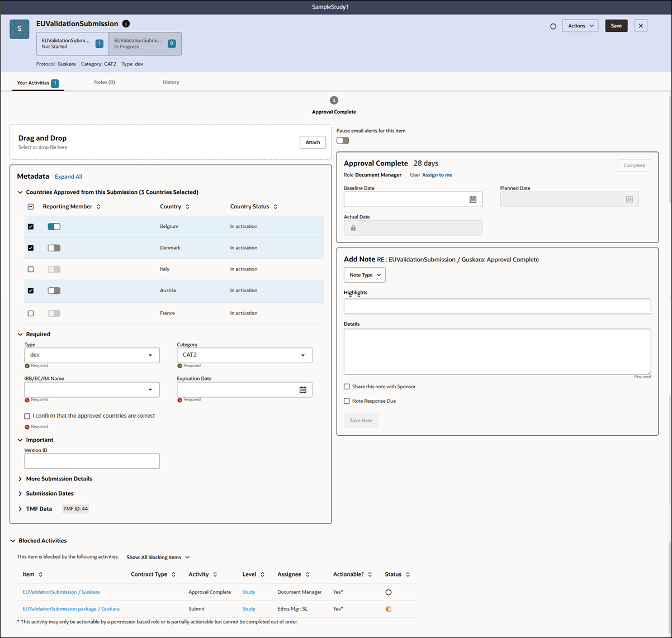The width and height of the screenshot is (672, 638).
Task: Click the info icon beside EUValidationSubmission title
Action: pos(126,24)
